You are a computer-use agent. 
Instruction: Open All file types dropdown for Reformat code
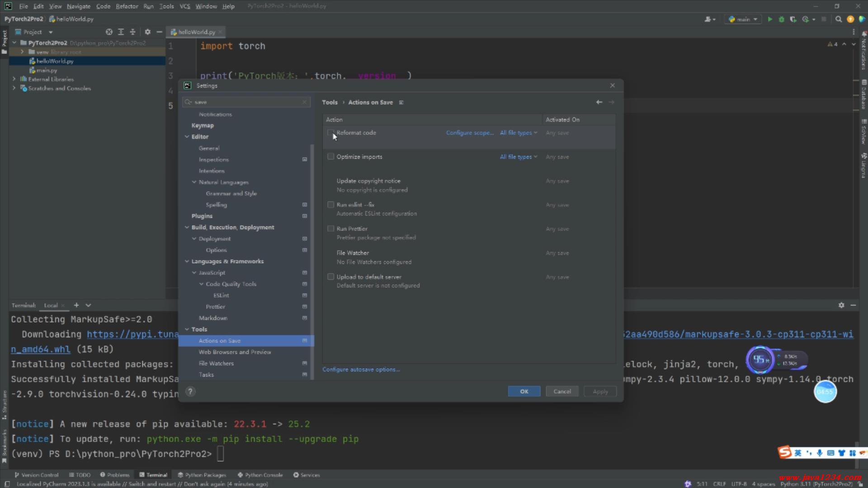(518, 133)
